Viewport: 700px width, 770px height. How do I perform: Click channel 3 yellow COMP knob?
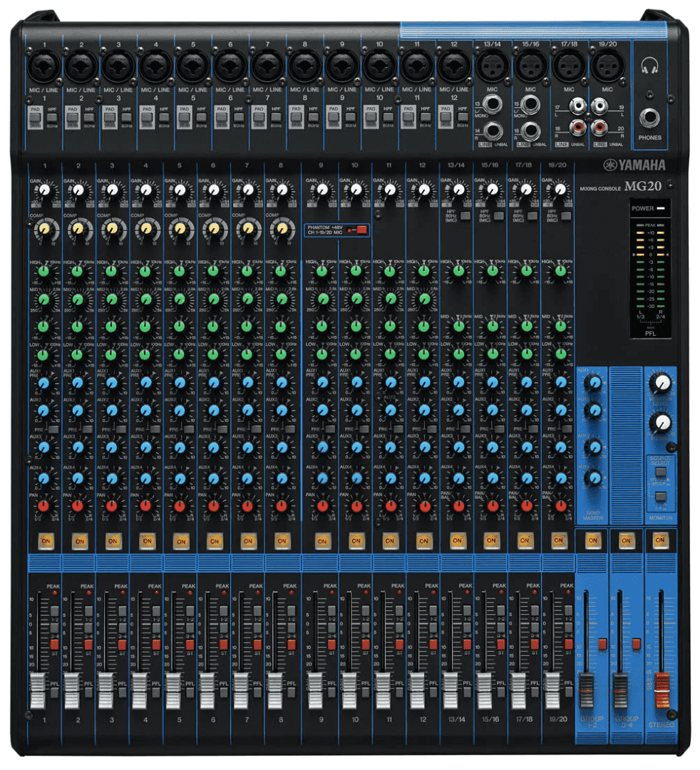(112, 228)
